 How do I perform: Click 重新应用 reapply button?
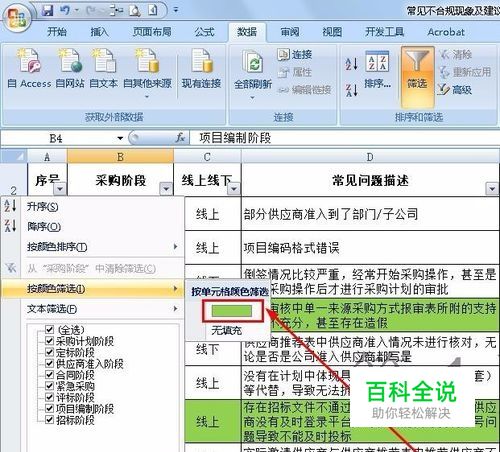pos(465,72)
